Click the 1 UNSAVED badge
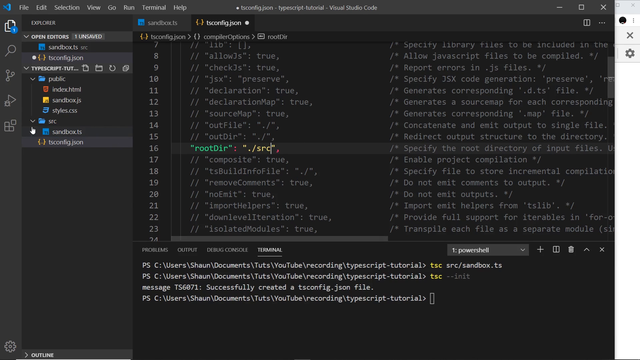The width and height of the screenshot is (640, 360). [88, 37]
